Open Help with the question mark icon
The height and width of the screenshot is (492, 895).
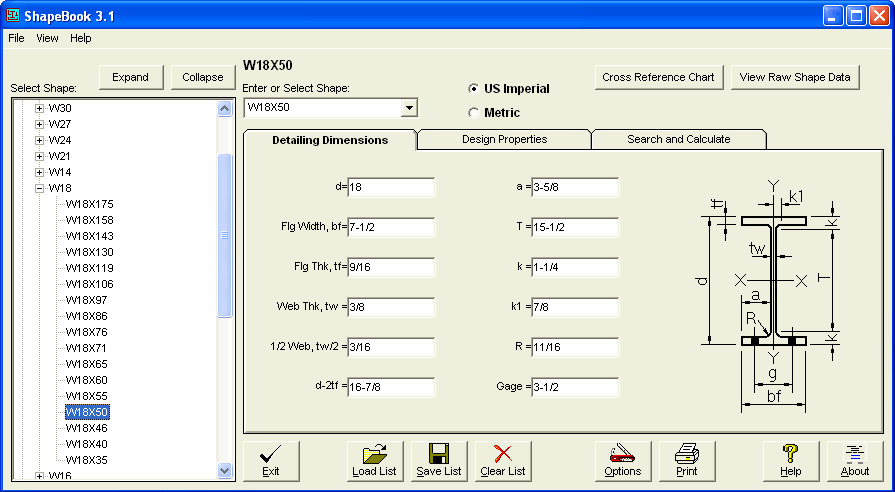pyautogui.click(x=791, y=461)
